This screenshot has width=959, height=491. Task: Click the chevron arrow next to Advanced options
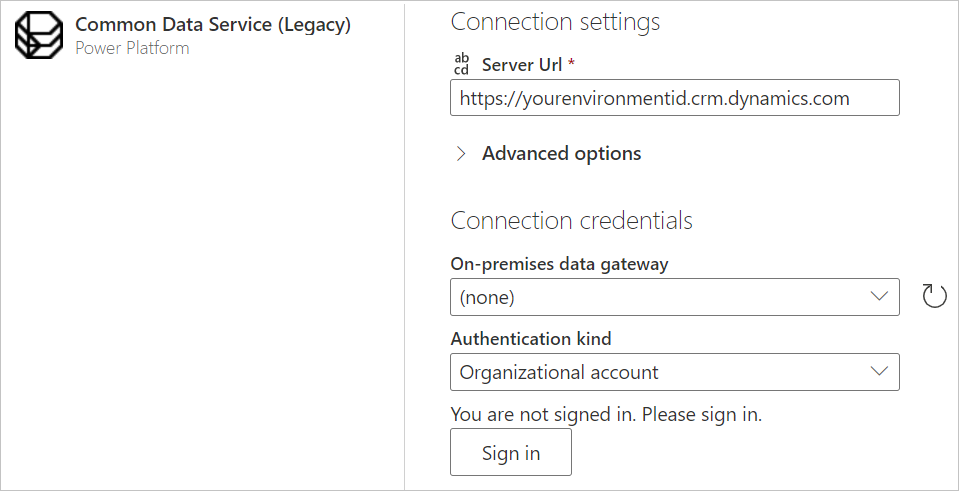tap(461, 154)
